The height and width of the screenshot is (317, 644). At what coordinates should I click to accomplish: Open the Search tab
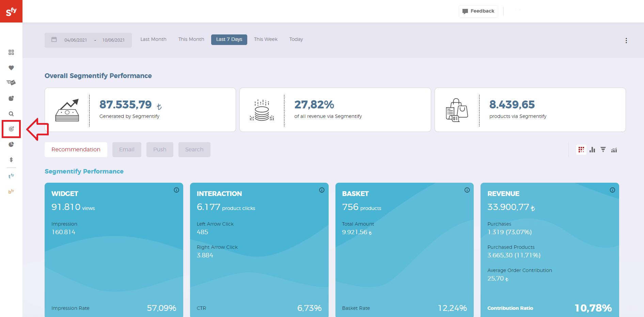click(194, 150)
